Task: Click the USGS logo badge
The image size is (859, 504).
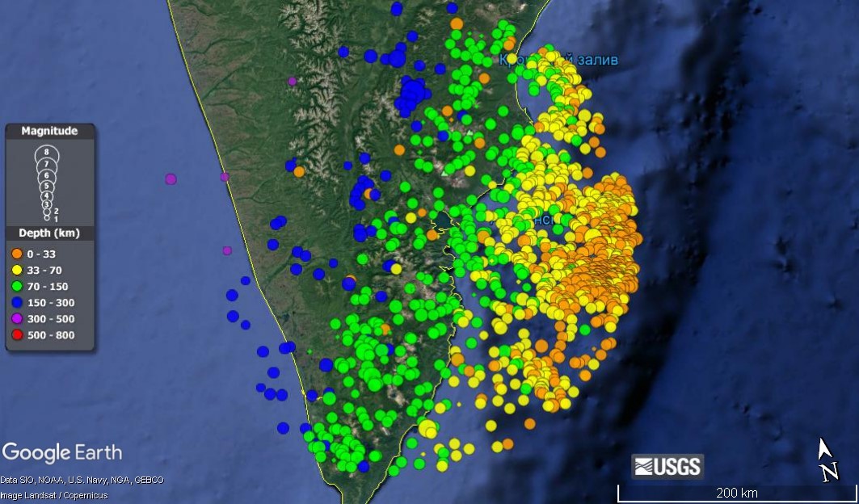Action: tap(667, 466)
